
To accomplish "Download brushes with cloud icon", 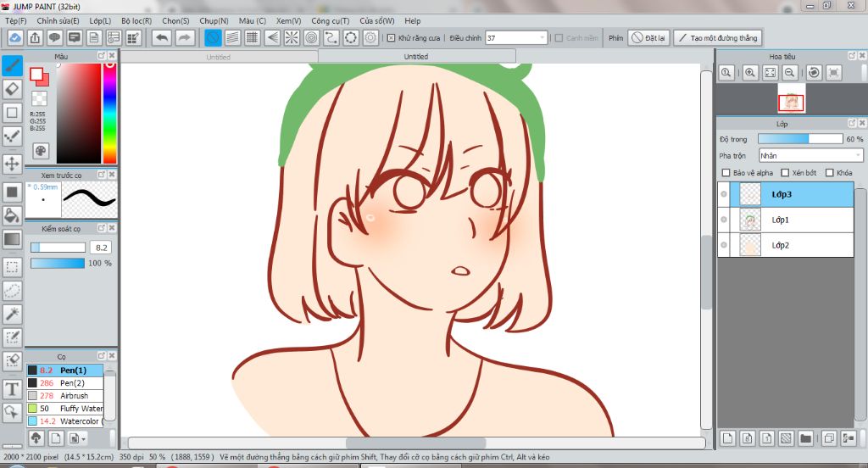I will click(36, 438).
